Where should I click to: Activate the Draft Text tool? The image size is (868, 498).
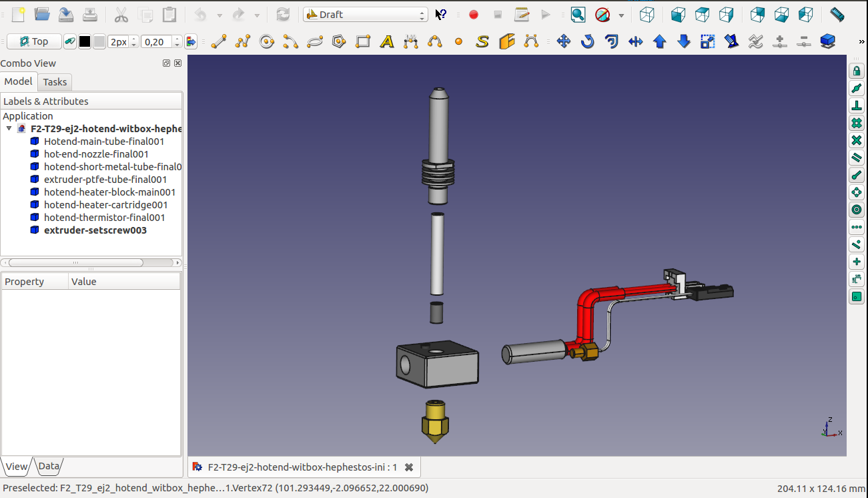(x=386, y=42)
